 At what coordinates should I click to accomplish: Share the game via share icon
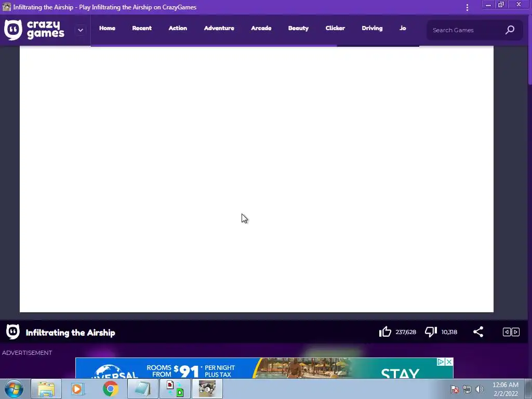pos(478,331)
